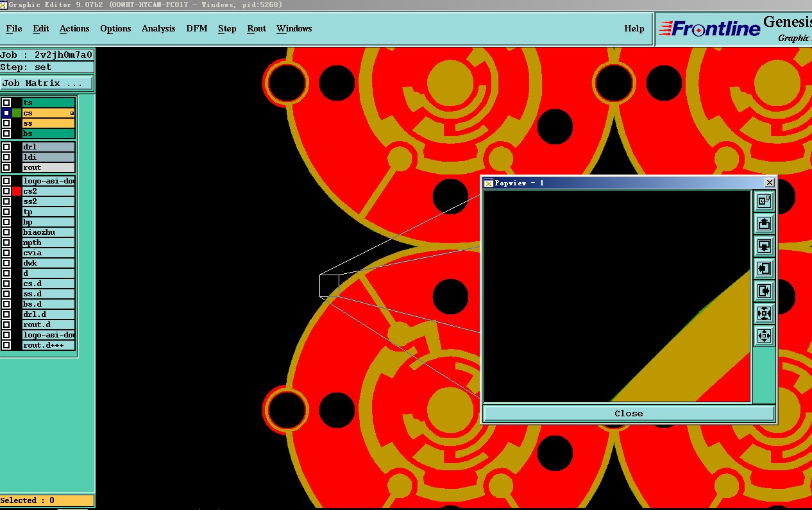
Task: Click the affected-layer marker on cs row
Action: coord(72,113)
